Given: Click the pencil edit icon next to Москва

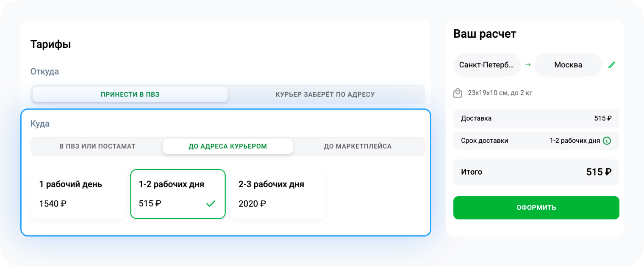Looking at the screenshot, I should 612,64.
